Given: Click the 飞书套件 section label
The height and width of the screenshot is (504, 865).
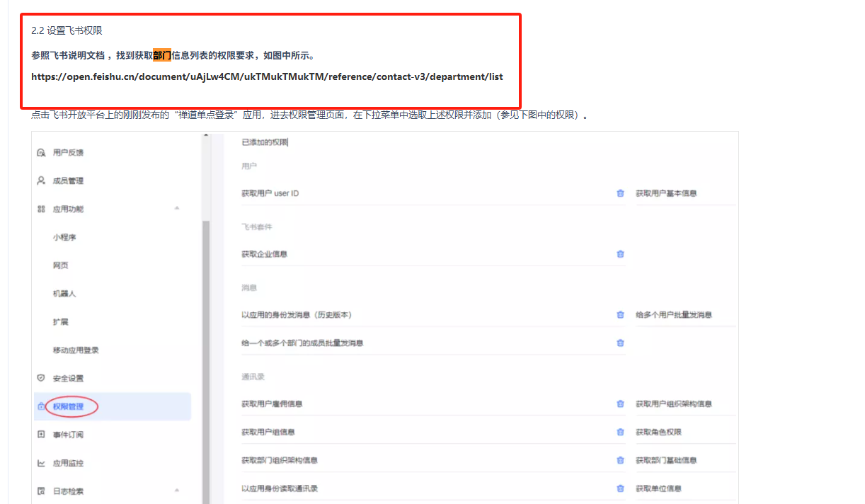Looking at the screenshot, I should (x=257, y=227).
